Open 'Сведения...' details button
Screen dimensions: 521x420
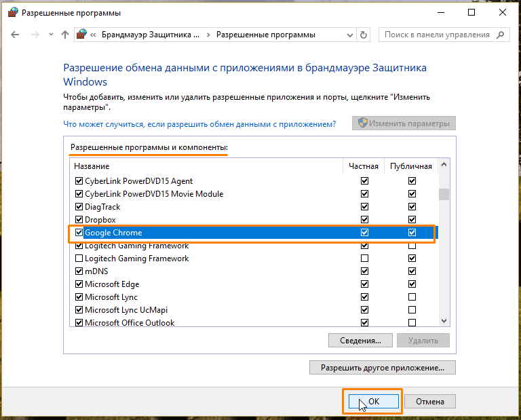360,341
